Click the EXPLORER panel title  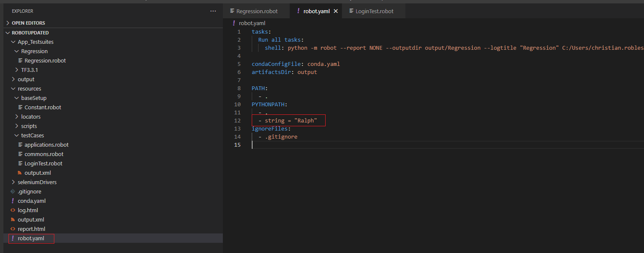click(22, 11)
